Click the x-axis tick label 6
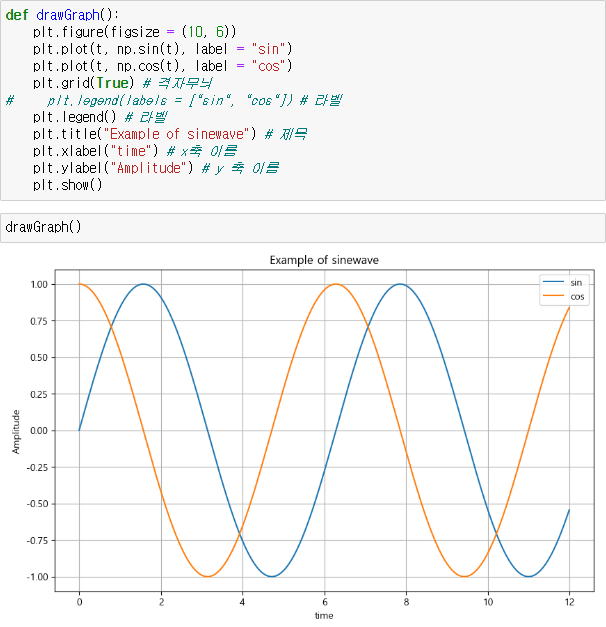This screenshot has width=606, height=627. coord(324,602)
